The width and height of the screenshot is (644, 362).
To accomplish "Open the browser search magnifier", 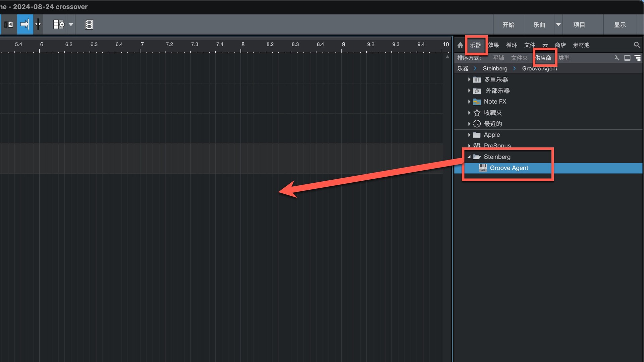I will tap(637, 45).
